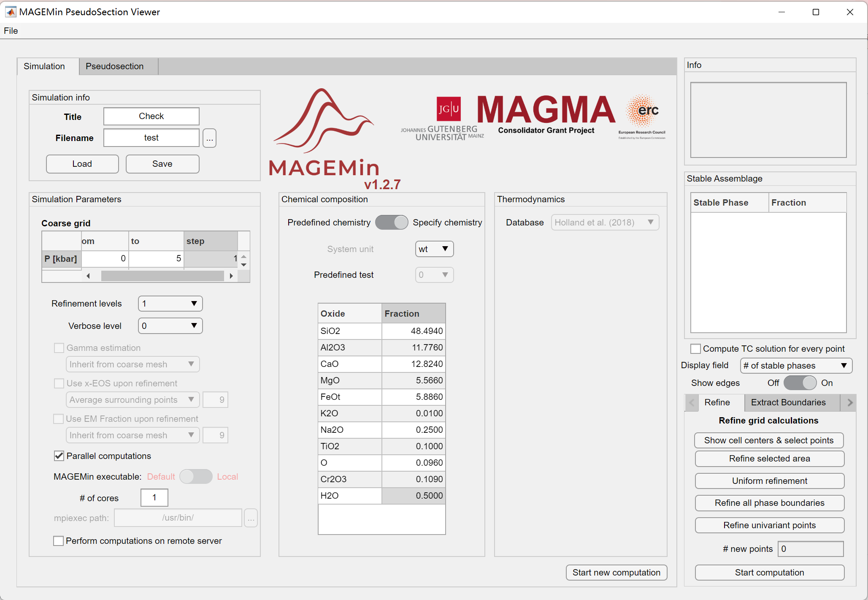Decrement step value with the down spinner arrow
This screenshot has height=600, width=868.
tap(244, 265)
